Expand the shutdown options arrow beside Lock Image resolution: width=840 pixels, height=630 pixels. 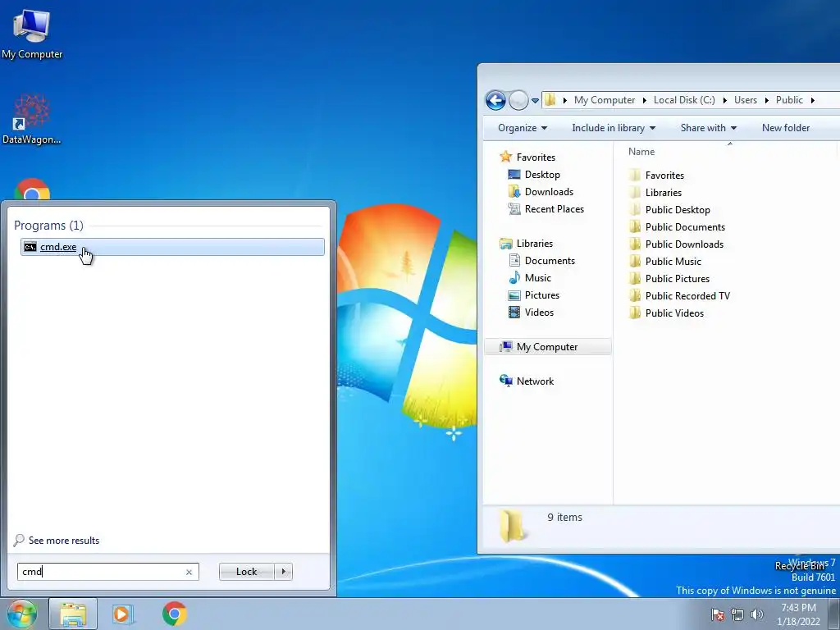[x=283, y=572]
